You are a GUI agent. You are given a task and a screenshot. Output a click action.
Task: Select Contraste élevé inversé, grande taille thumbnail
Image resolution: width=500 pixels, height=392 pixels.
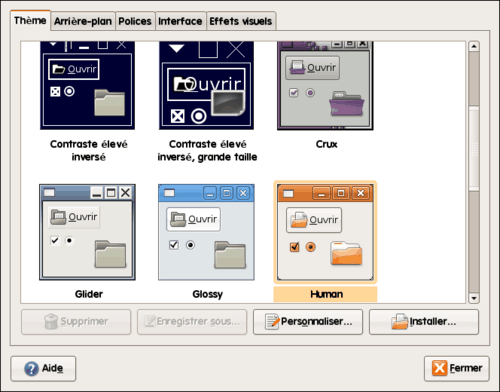[x=206, y=85]
